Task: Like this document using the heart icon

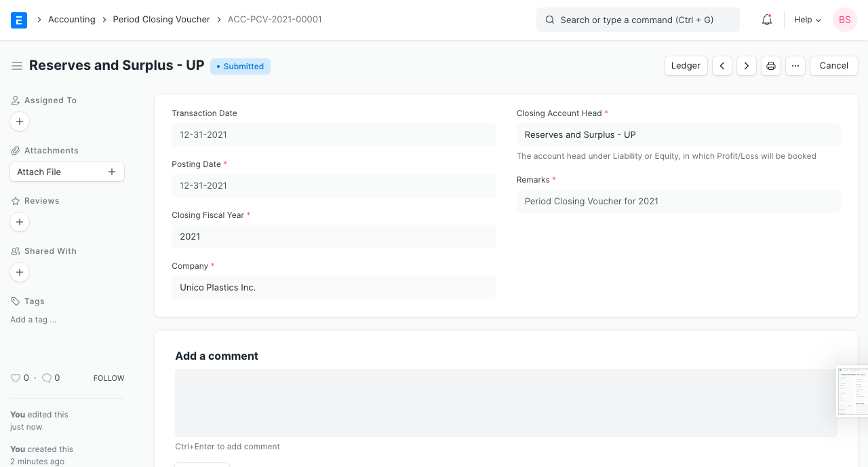Action: (x=16, y=378)
